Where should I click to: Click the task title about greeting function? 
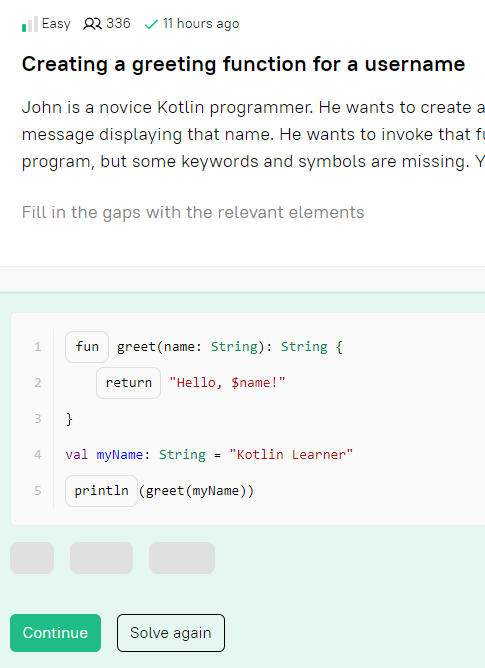[243, 64]
